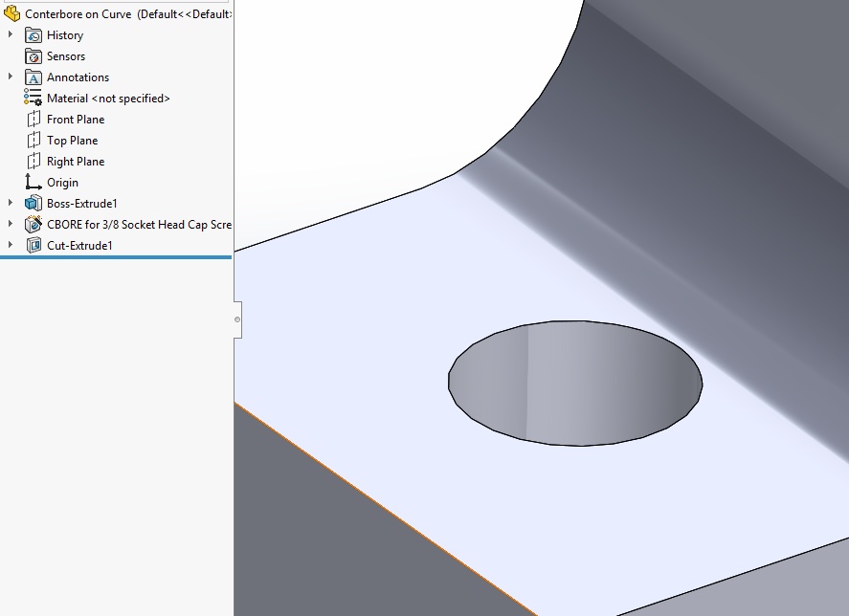Select 'Material <not specified>' label
Screen dimensions: 849x616
(x=108, y=99)
